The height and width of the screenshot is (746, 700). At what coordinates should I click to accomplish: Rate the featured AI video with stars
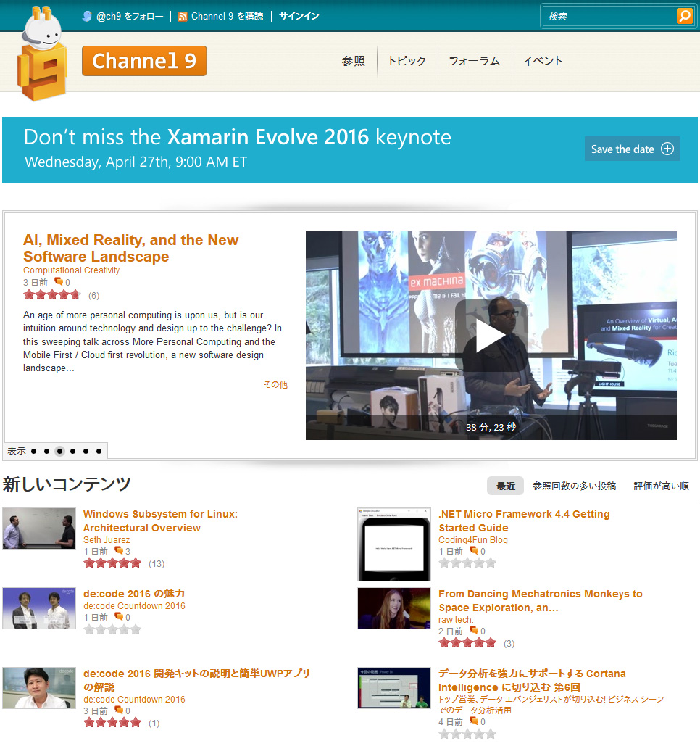point(52,295)
